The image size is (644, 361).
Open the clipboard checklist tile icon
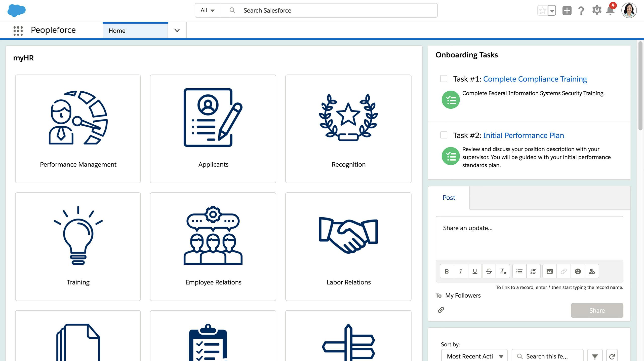(x=208, y=342)
